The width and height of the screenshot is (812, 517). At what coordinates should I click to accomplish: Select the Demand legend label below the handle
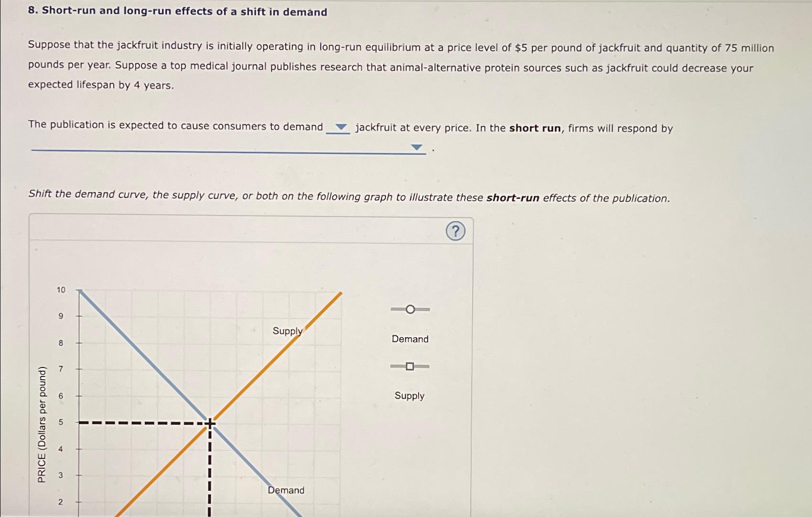pos(410,339)
